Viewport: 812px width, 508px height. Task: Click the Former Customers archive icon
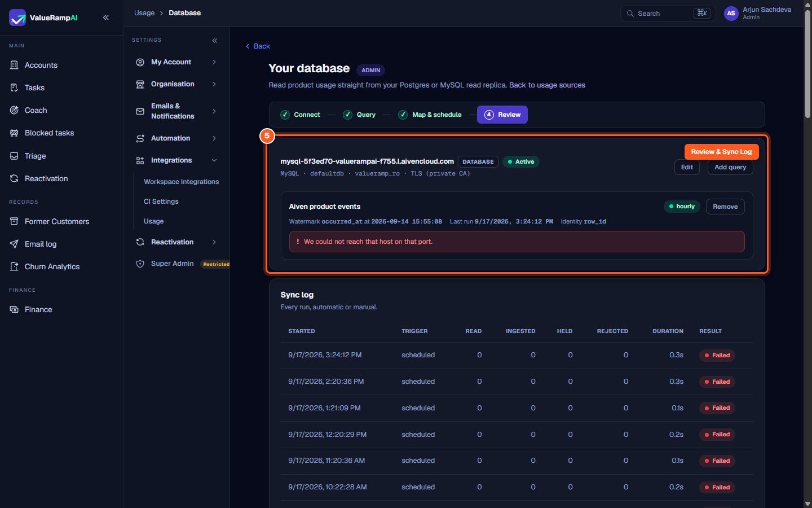tap(14, 221)
